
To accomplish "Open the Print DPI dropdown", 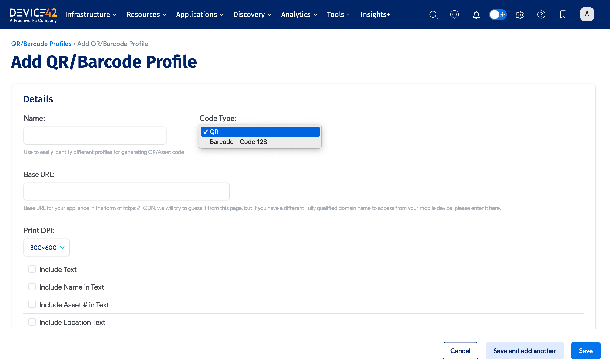I will [x=46, y=248].
